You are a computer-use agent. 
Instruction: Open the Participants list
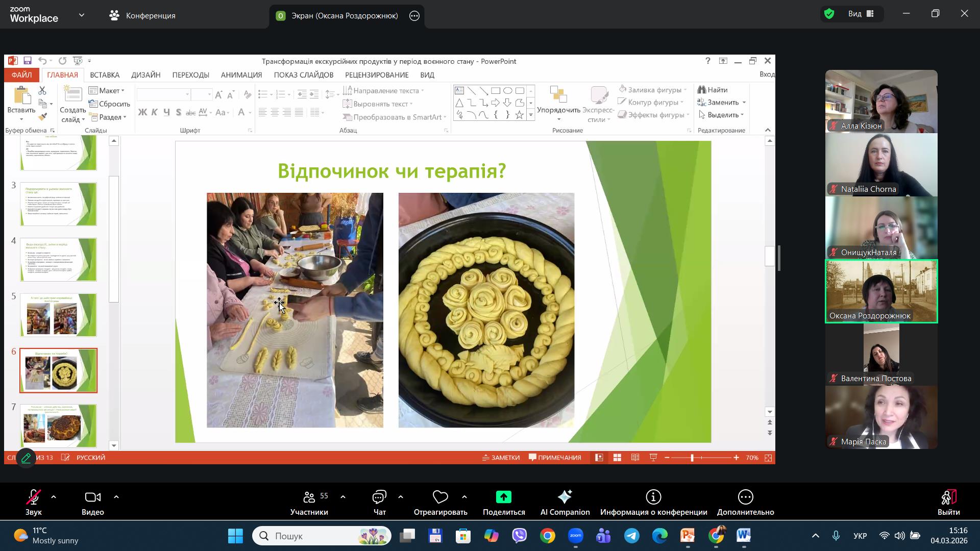click(309, 497)
